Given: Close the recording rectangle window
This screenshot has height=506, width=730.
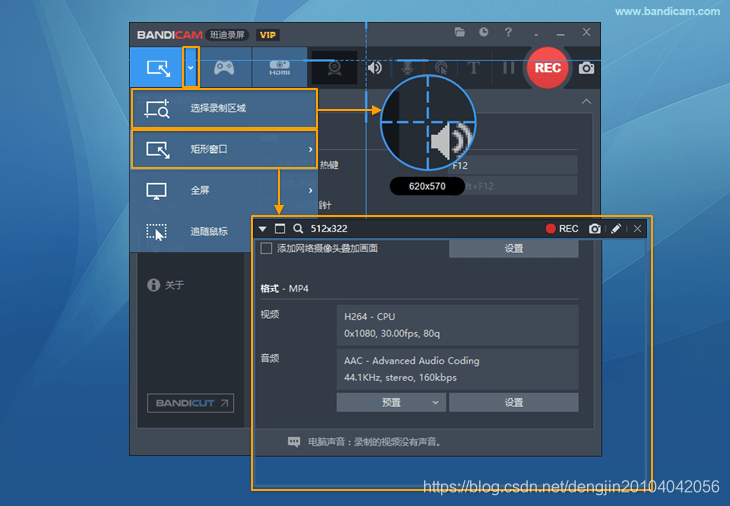Looking at the screenshot, I should point(637,229).
